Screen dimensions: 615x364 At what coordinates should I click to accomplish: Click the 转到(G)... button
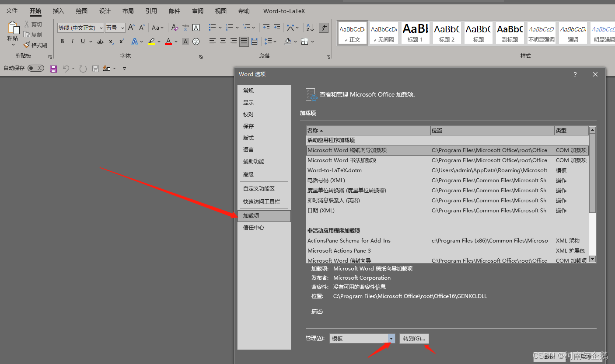pos(414,339)
